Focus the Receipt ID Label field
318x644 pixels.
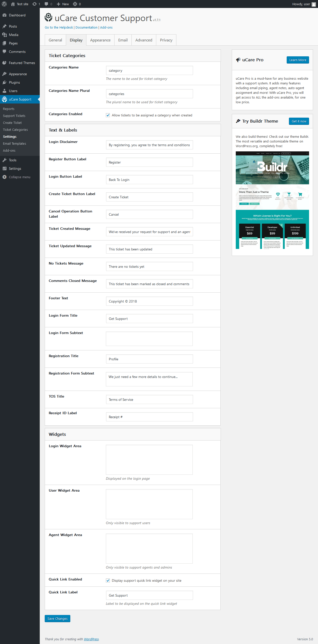coord(149,417)
